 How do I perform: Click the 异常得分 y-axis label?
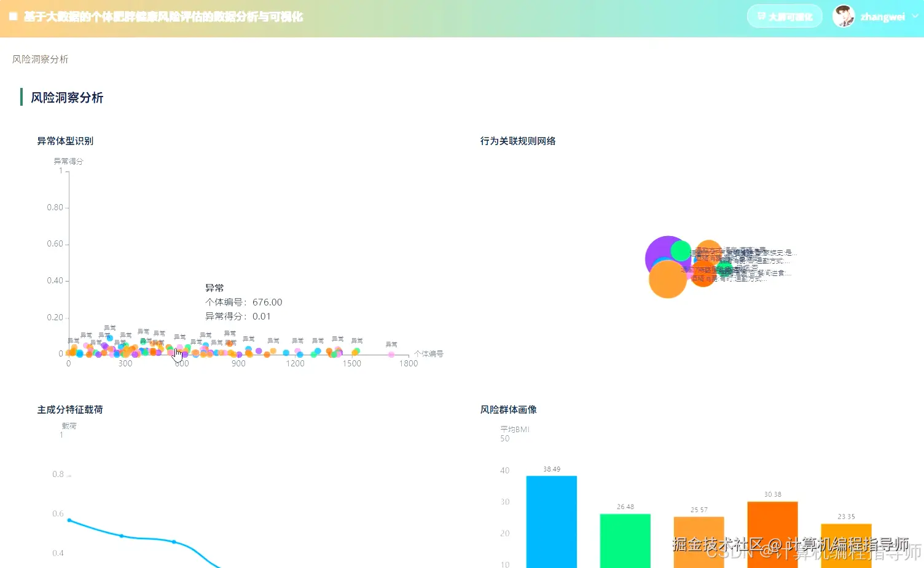[x=68, y=161]
